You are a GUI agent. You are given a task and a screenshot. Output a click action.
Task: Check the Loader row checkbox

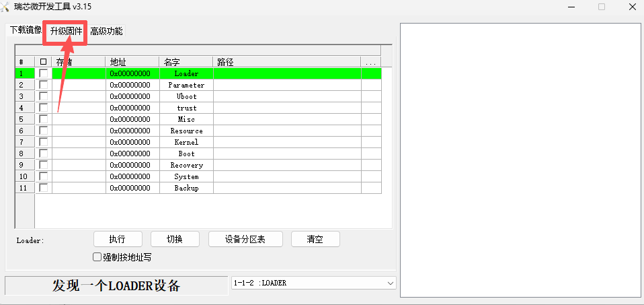44,73
